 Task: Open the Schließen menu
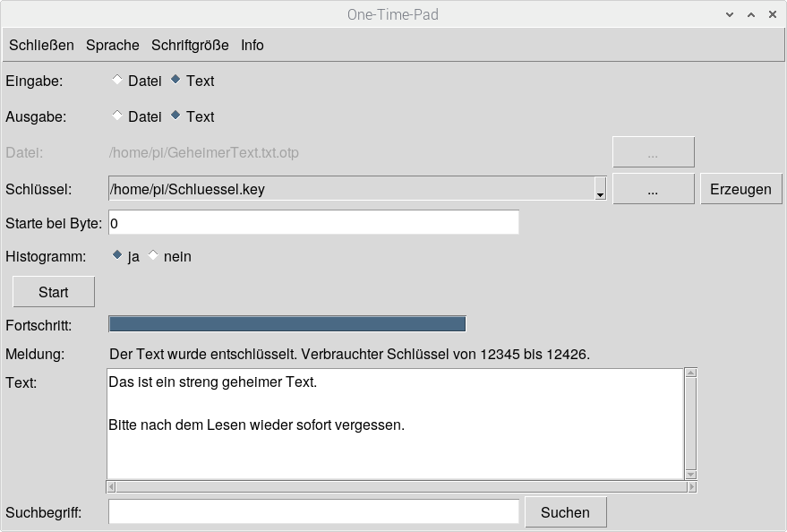41,45
